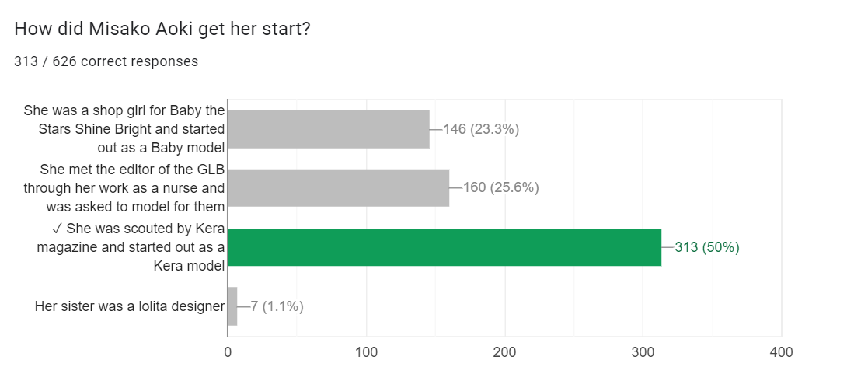The width and height of the screenshot is (868, 374).
Task: Click the '146 (23.3%)' data label
Action: coord(481,129)
